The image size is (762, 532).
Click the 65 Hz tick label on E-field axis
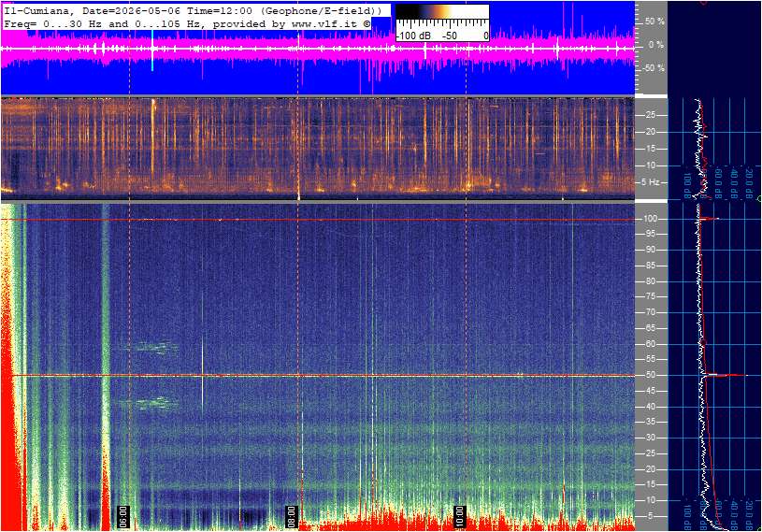650,328
